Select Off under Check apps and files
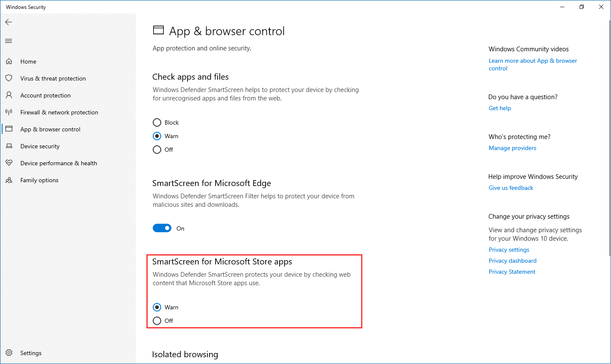 point(157,150)
